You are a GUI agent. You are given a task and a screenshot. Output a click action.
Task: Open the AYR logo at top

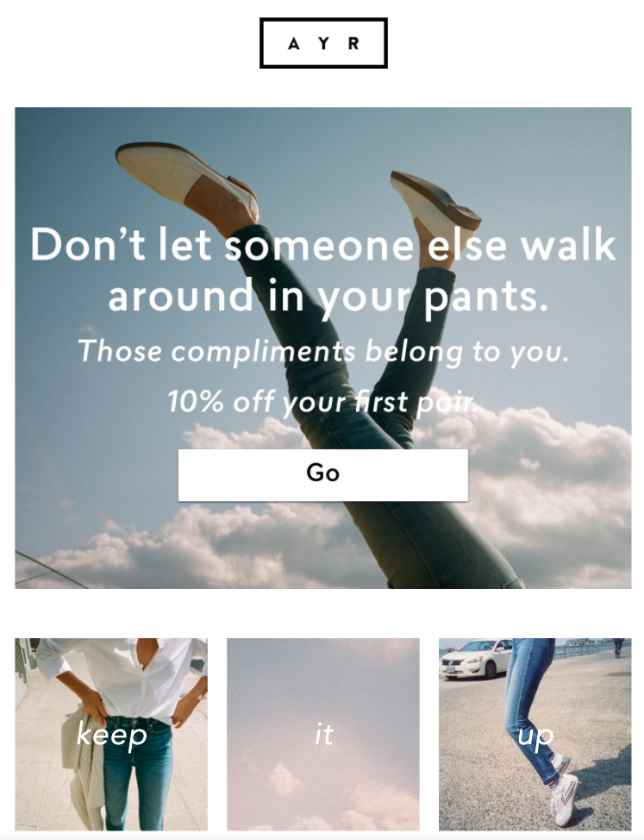(x=322, y=43)
